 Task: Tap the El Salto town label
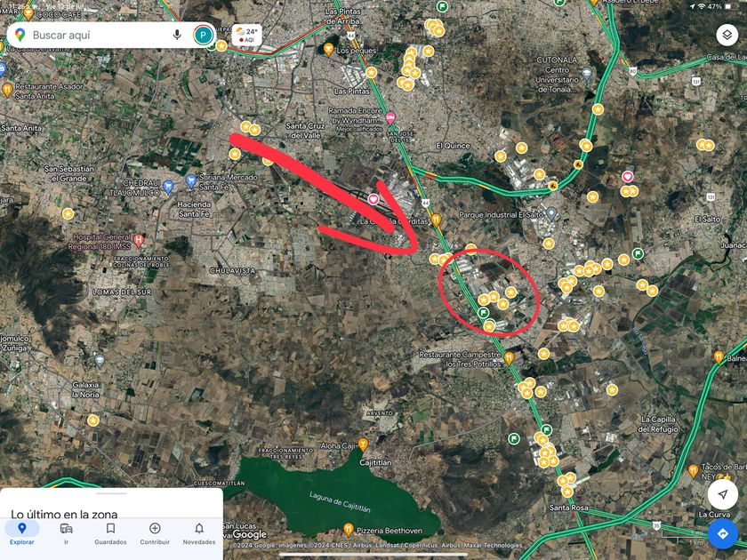(708, 219)
